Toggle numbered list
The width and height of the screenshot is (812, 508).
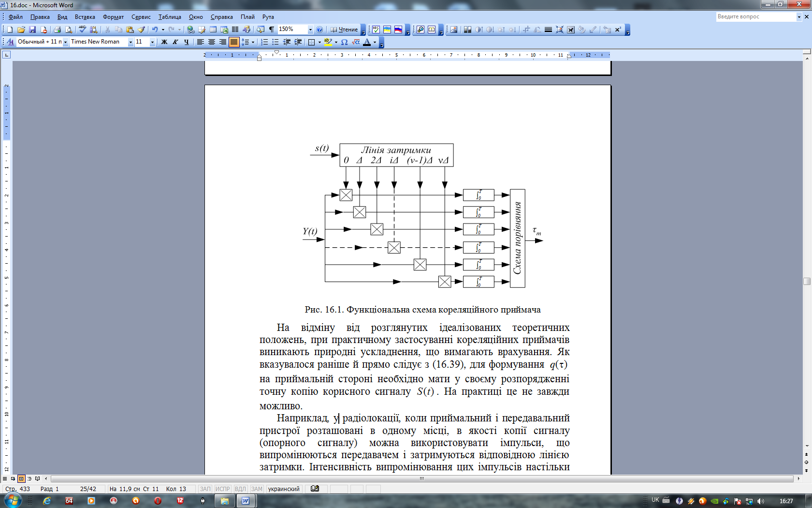(x=264, y=42)
